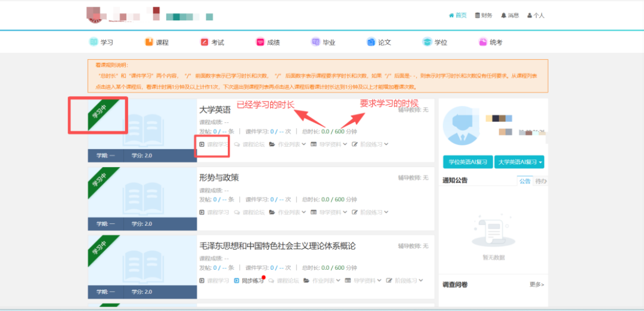644x311 pixels.
Task: Open the blue 论文 thesis icon
Action: click(371, 42)
